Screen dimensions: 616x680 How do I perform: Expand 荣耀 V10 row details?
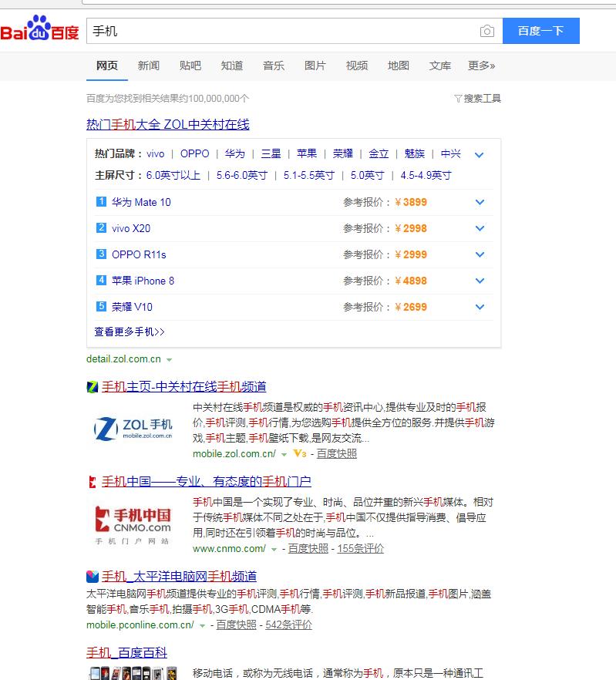coord(480,307)
